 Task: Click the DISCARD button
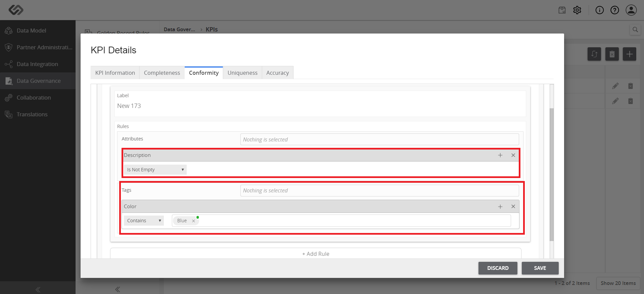tap(498, 268)
